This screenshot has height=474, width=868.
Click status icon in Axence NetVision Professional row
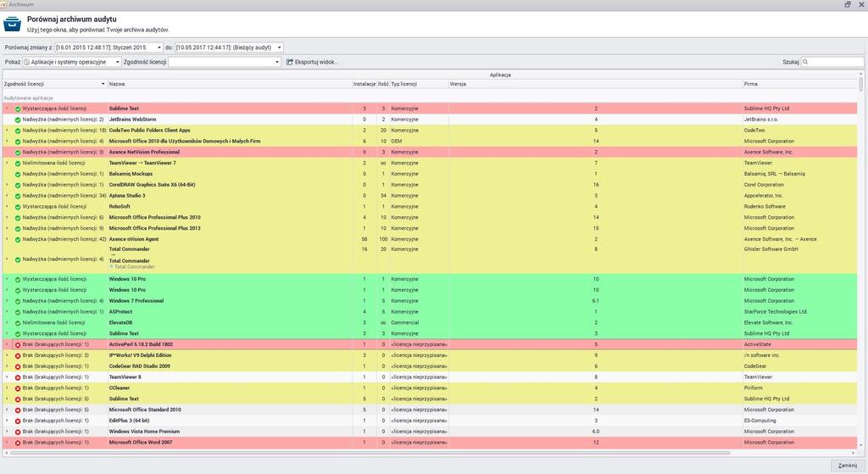[x=18, y=153]
